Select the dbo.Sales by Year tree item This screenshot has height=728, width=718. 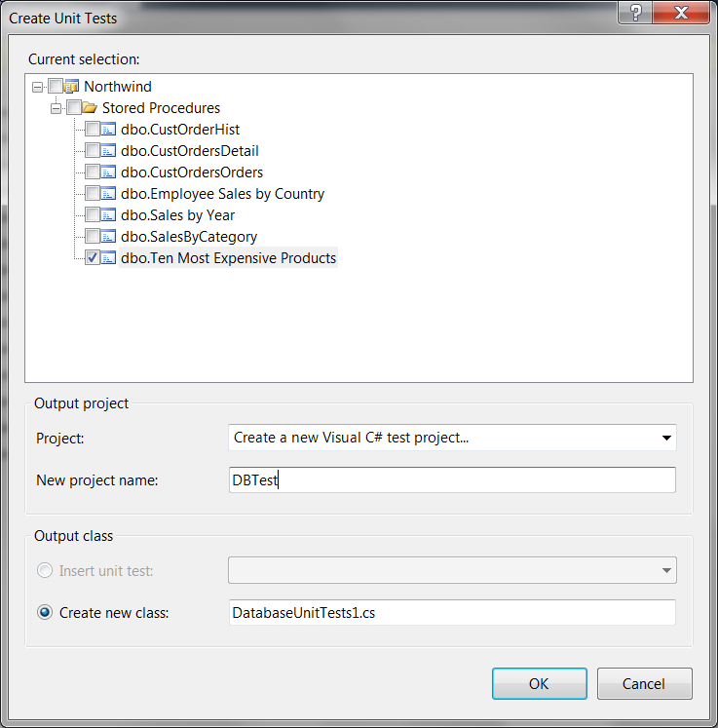(177, 215)
